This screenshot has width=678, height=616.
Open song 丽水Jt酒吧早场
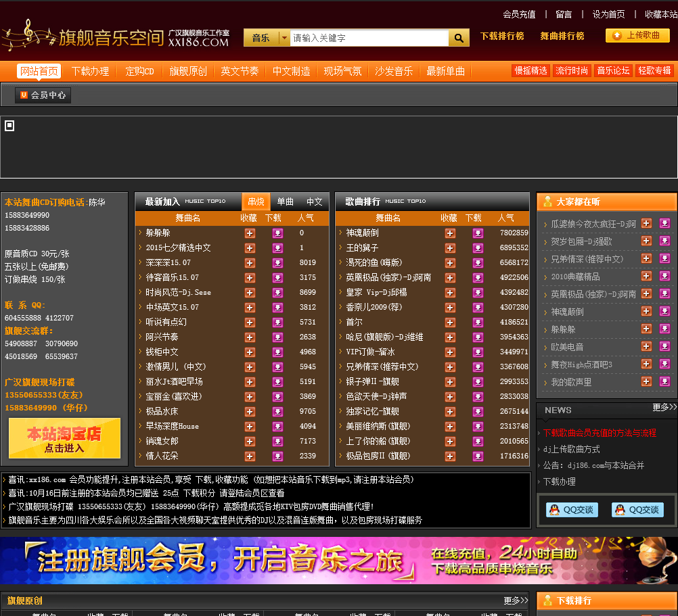click(175, 382)
